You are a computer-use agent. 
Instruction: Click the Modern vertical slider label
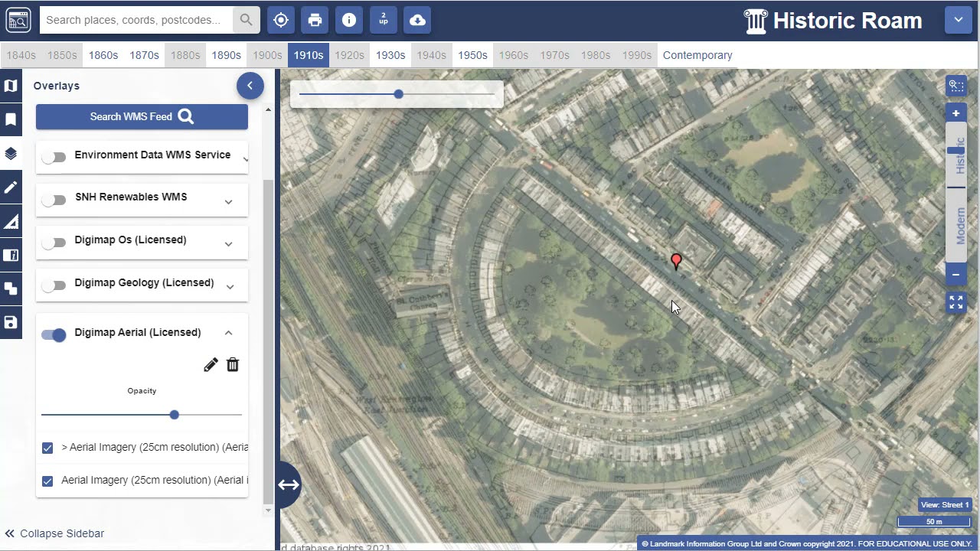click(960, 225)
